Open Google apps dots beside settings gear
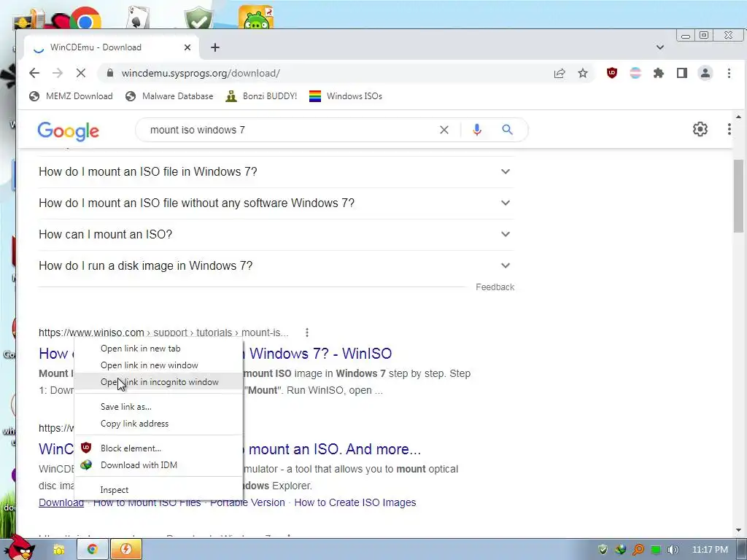This screenshot has height=560, width=747. pos(729,129)
